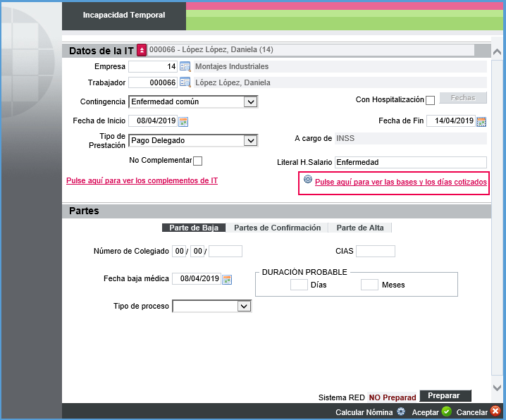Viewport: 506px width, 420px height.
Task: Click third empty Número de Colegiado field
Action: (x=226, y=252)
